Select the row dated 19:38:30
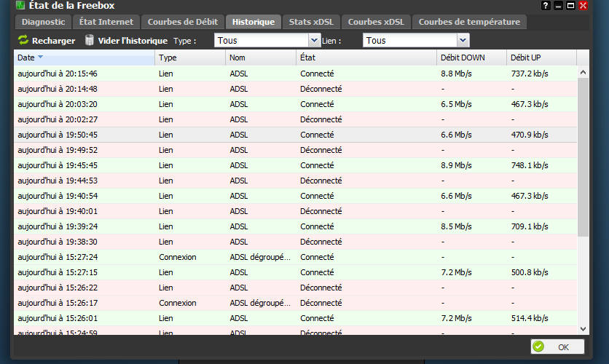 [x=295, y=242]
